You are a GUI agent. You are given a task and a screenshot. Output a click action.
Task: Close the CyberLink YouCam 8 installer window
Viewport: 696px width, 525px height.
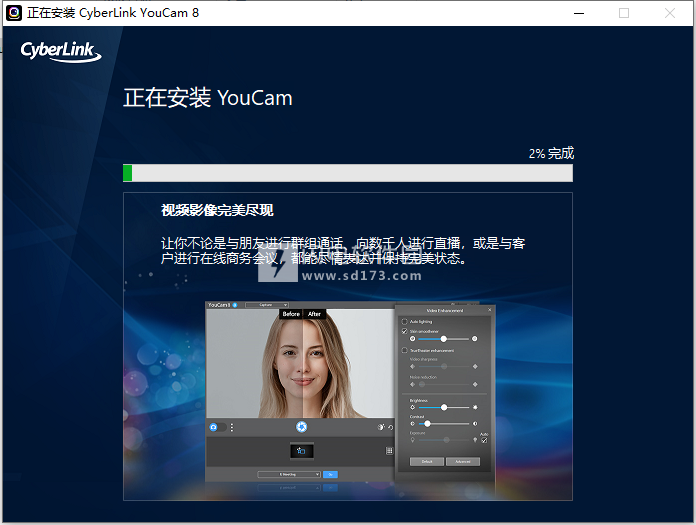[670, 13]
